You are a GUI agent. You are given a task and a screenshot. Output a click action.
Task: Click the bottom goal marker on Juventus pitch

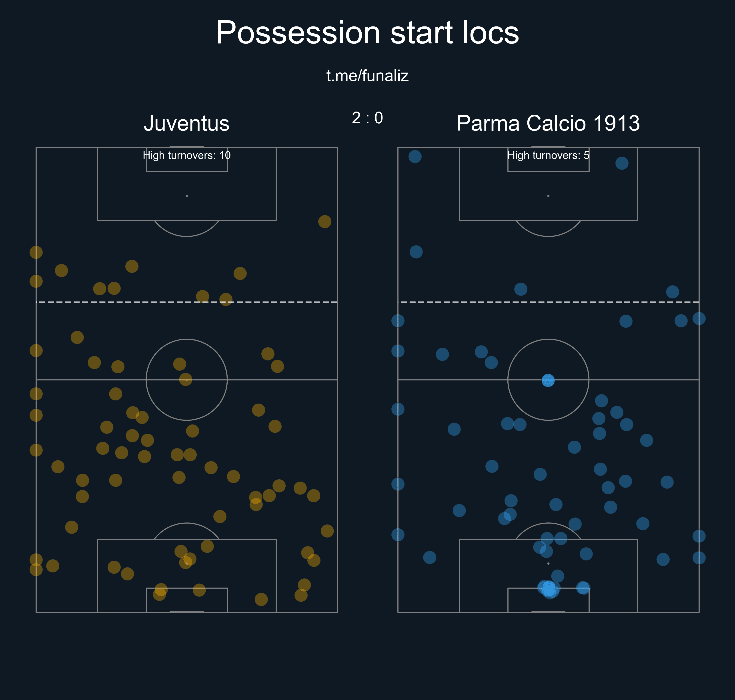click(x=186, y=612)
